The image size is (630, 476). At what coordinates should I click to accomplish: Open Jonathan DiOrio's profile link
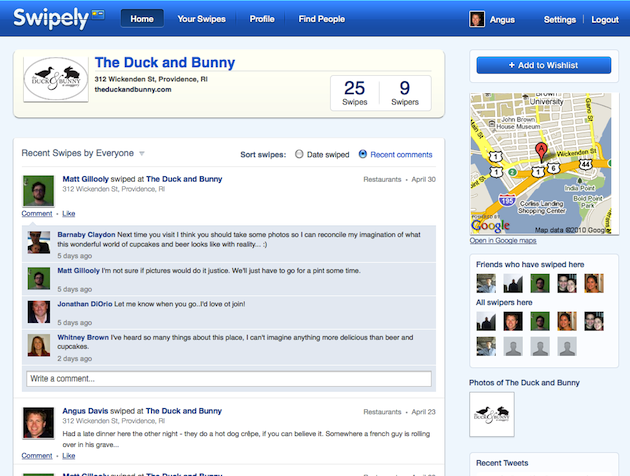pyautogui.click(x=85, y=304)
